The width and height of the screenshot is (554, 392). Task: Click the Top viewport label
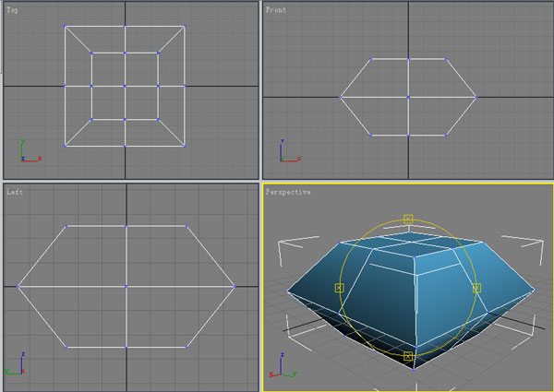click(12, 10)
